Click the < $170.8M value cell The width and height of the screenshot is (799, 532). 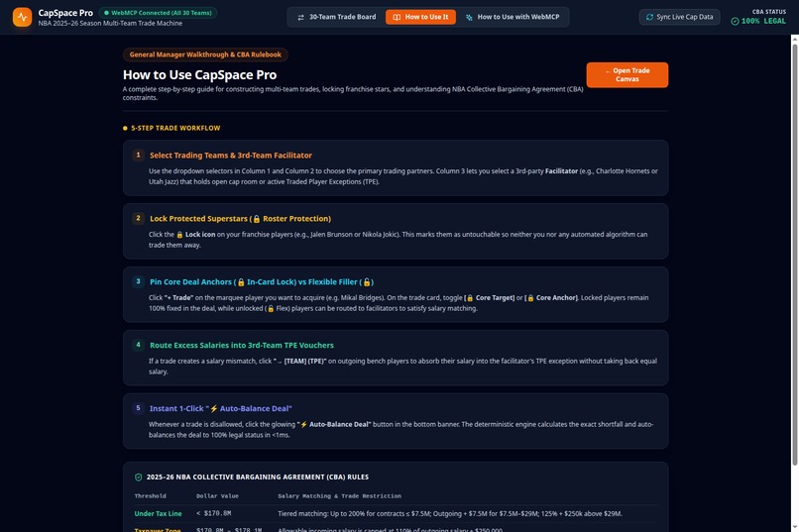point(213,514)
